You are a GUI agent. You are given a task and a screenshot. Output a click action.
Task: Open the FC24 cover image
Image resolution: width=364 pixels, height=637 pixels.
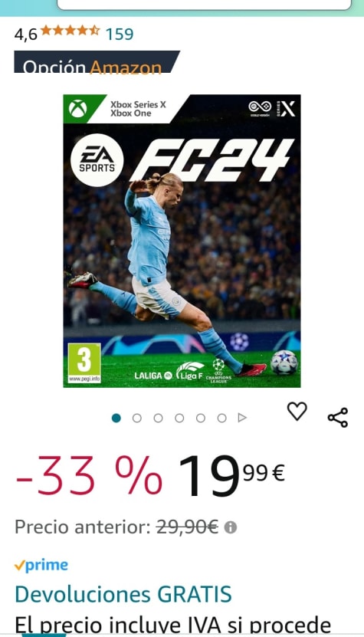pyautogui.click(x=182, y=241)
